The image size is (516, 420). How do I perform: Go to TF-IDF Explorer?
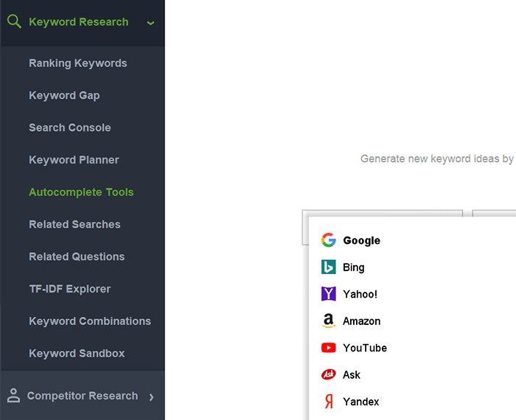click(70, 289)
